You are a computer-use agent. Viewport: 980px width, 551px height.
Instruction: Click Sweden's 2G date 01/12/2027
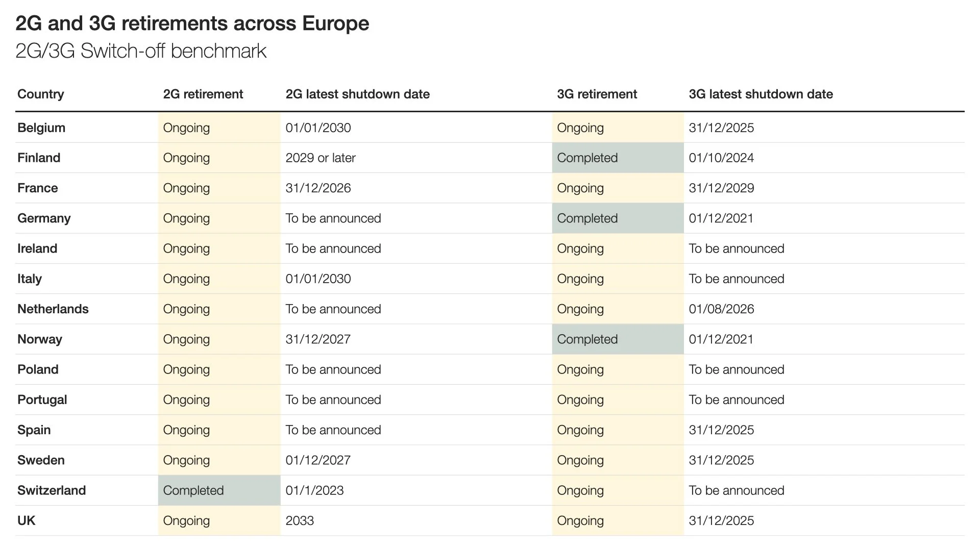pyautogui.click(x=318, y=460)
